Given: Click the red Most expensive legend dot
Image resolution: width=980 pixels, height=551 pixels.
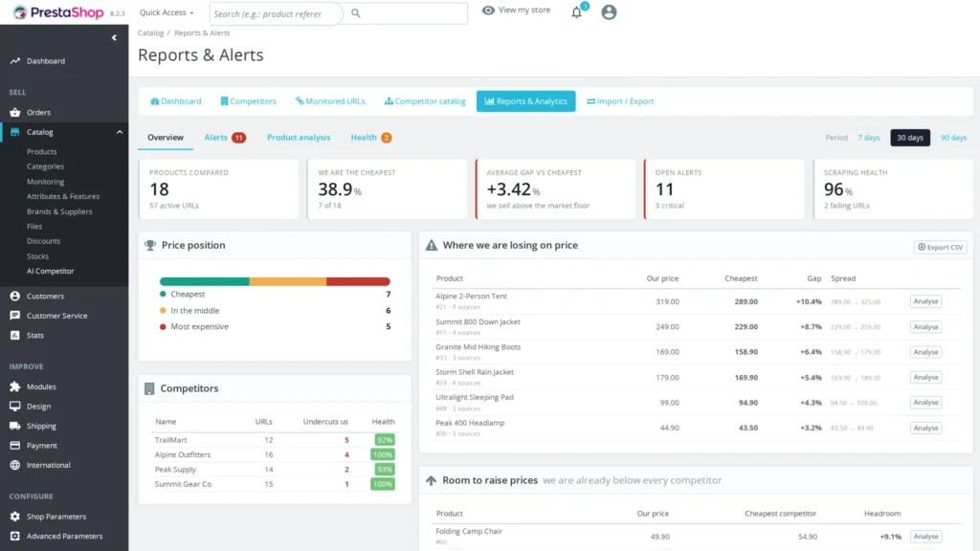Looking at the screenshot, I should (163, 327).
